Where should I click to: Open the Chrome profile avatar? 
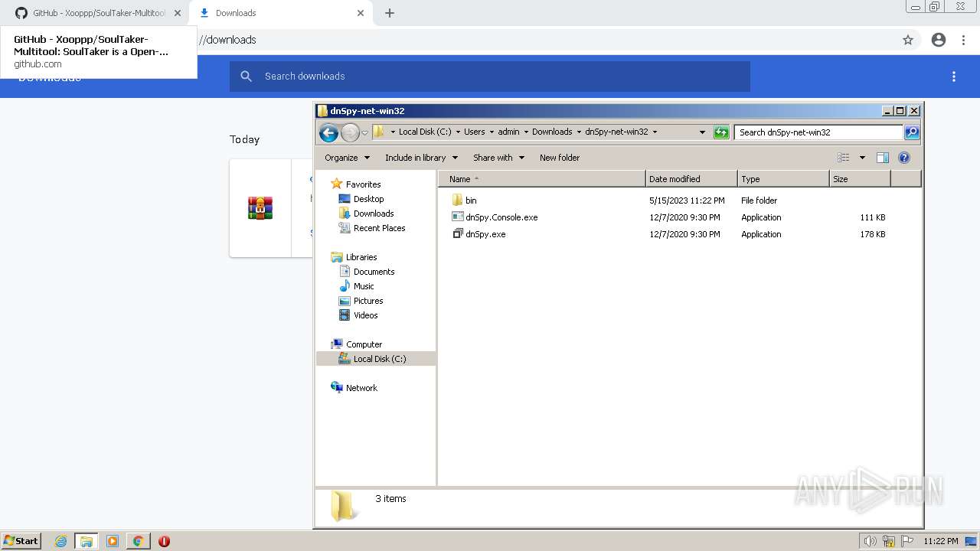[x=939, y=40]
